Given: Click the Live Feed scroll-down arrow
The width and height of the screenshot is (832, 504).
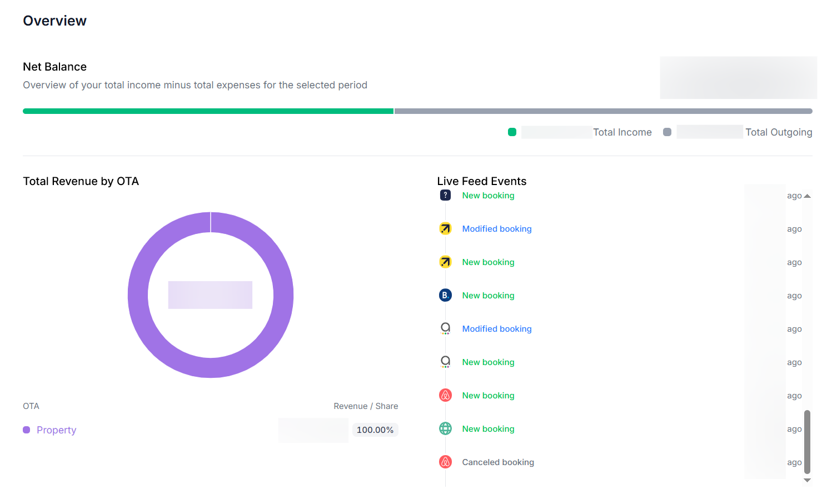Looking at the screenshot, I should (x=807, y=480).
